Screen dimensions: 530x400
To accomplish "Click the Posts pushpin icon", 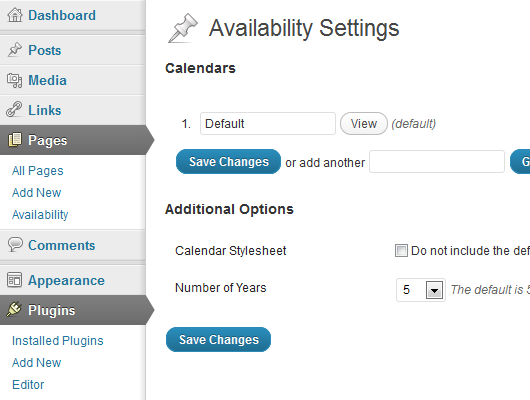I will (15, 50).
